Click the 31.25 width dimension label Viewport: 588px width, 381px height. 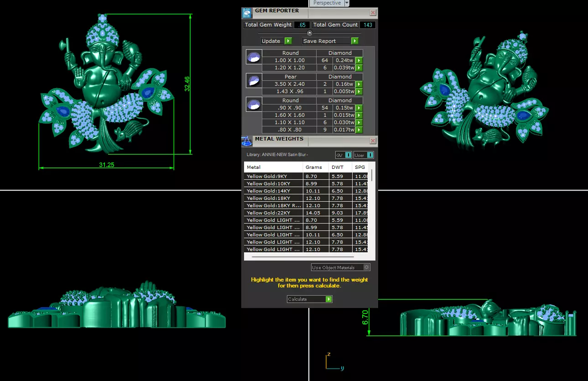[x=106, y=165]
